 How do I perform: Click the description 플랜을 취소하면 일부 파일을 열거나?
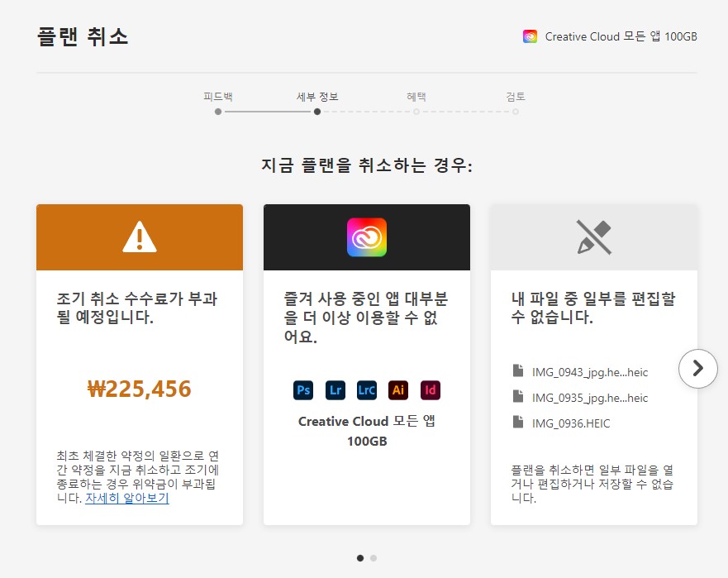pos(592,484)
